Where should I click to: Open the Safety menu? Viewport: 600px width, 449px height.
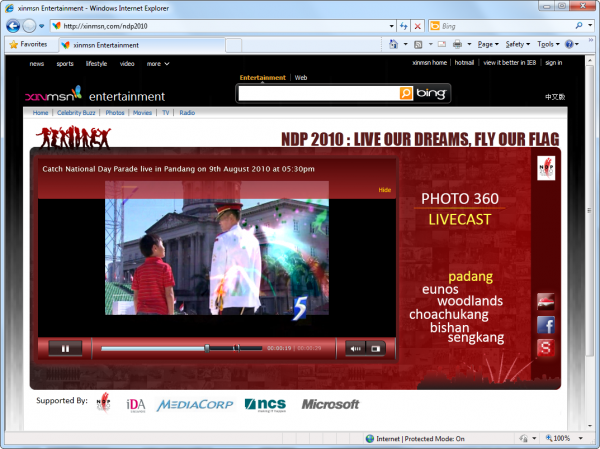tap(517, 44)
